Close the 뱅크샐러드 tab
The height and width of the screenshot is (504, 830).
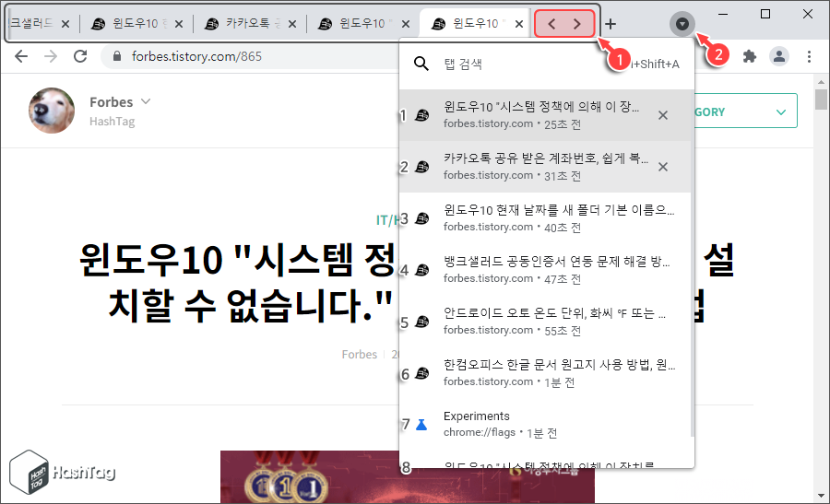(65, 24)
